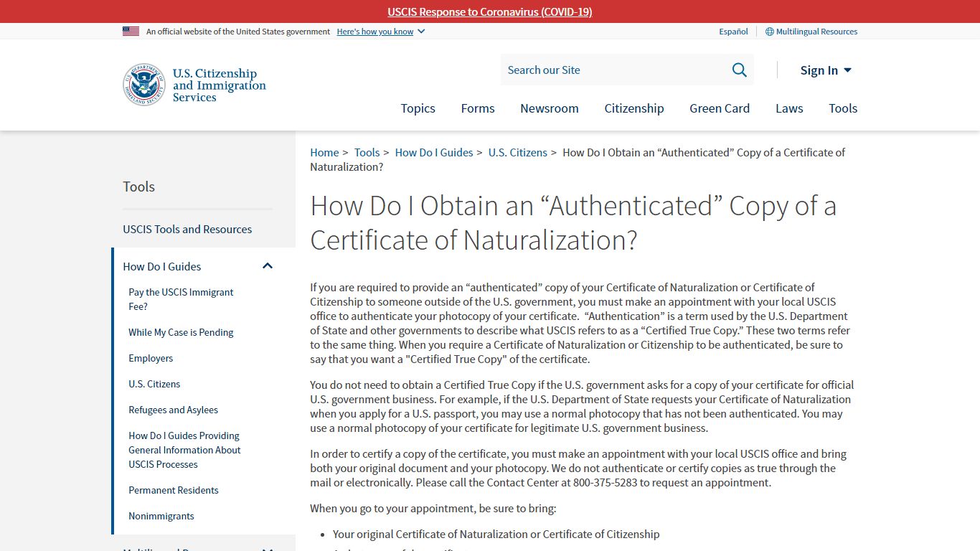Open the Laws menu
Image resolution: width=980 pixels, height=551 pixels.
point(789,108)
